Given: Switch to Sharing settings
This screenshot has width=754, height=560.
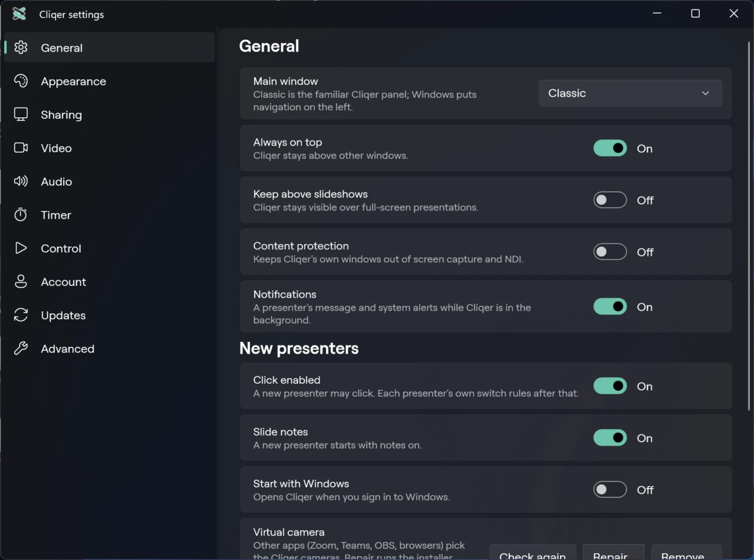Looking at the screenshot, I should click(x=110, y=114).
